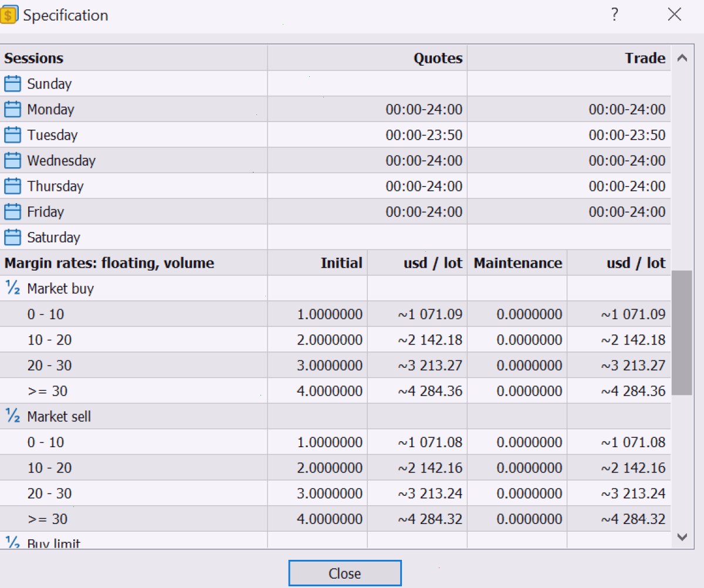Click the Sunday calendar icon
704x588 pixels.
(x=12, y=83)
